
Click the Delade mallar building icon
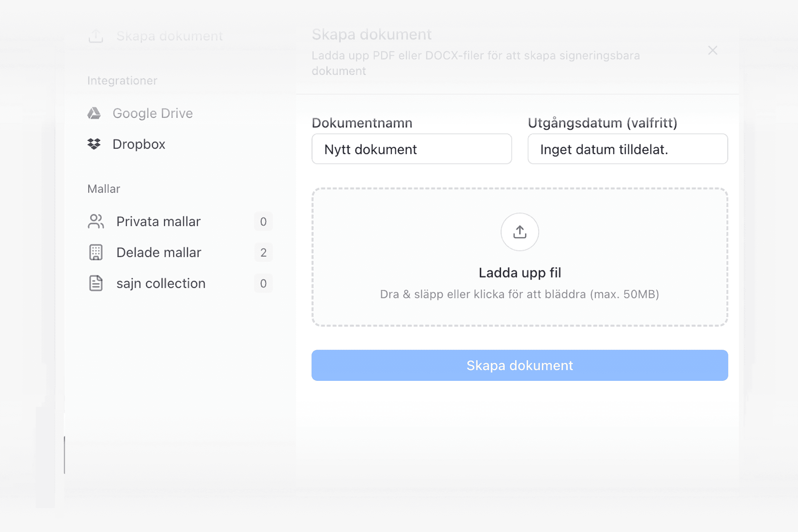(96, 252)
